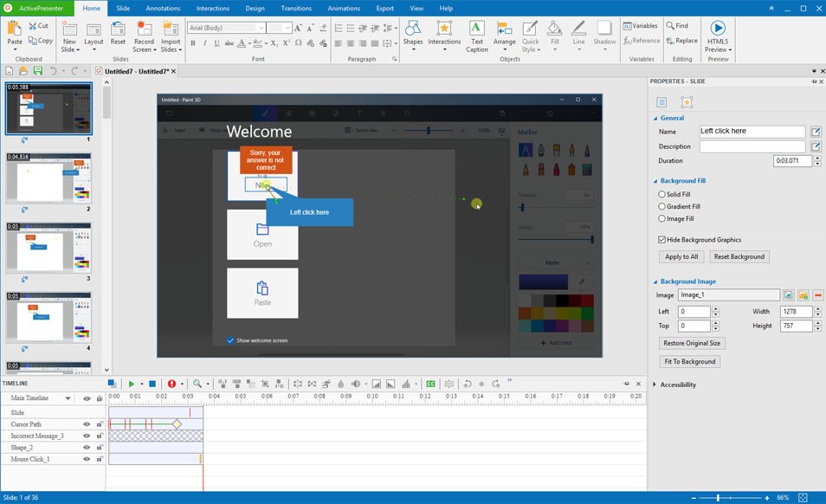Click the closed caption CC icon
Viewport: 826px width, 504px height.
pos(431,384)
